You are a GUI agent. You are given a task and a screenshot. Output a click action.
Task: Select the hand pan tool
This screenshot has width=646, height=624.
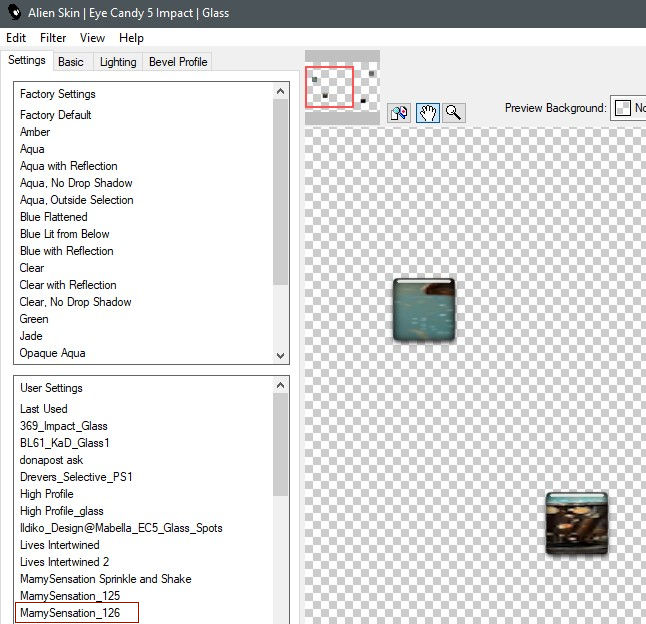click(427, 113)
